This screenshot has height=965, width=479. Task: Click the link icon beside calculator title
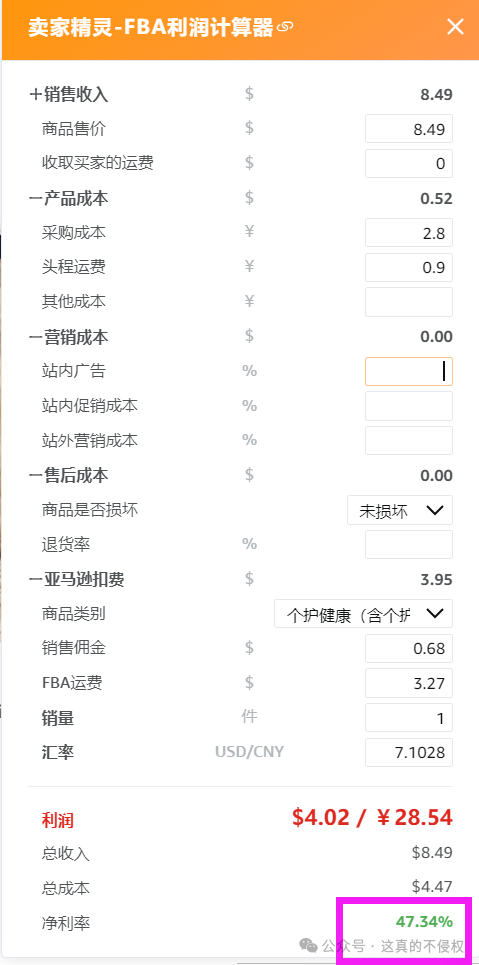coord(285,27)
